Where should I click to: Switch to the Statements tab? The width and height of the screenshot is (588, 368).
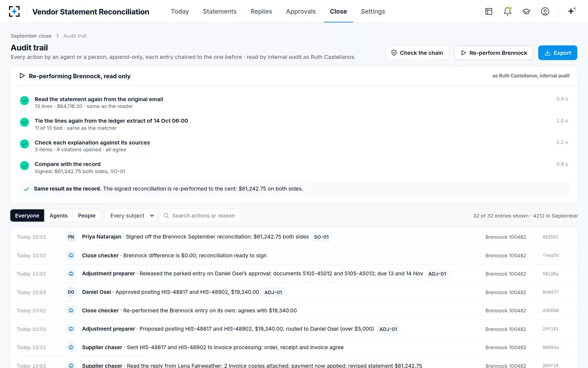(220, 11)
